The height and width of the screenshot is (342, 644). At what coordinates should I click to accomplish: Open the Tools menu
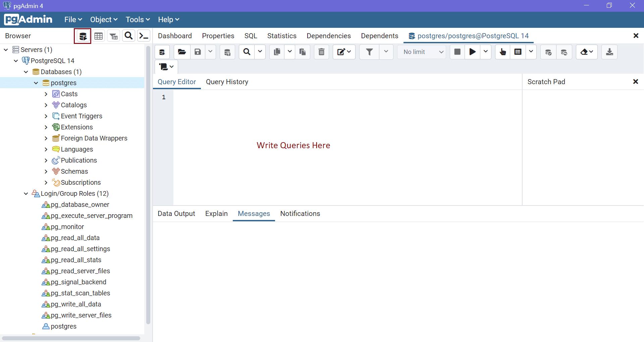click(x=135, y=19)
